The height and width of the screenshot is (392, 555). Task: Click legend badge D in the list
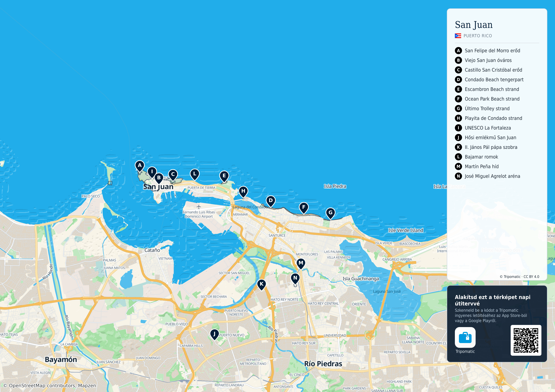[458, 80]
